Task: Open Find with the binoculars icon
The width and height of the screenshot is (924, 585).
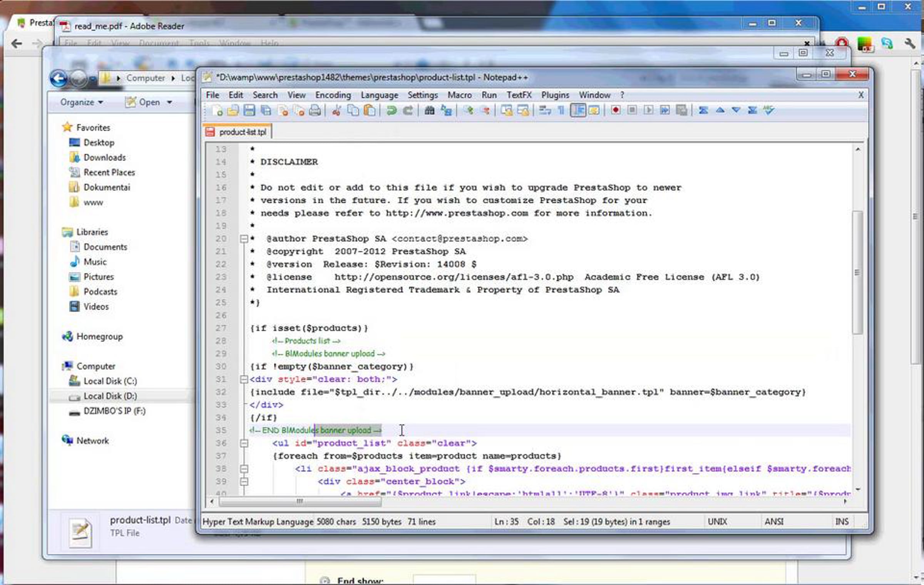Action: point(429,111)
